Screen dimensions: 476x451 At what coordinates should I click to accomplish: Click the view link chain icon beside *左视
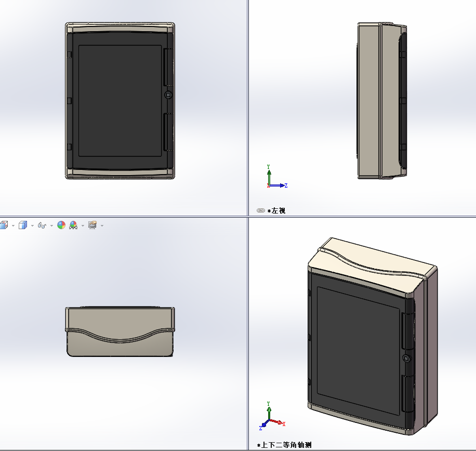tap(261, 210)
